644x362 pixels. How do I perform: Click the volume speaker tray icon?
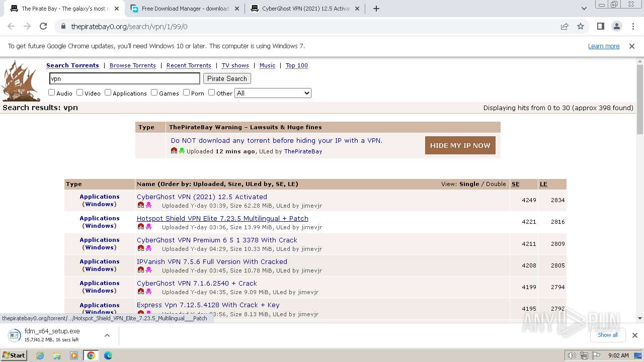pyautogui.click(x=572, y=355)
